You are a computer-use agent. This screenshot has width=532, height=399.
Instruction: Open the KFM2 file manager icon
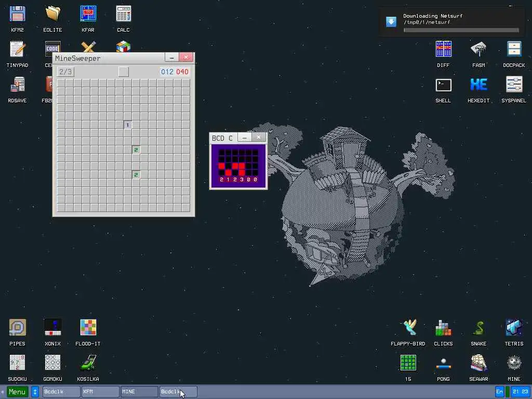click(17, 19)
